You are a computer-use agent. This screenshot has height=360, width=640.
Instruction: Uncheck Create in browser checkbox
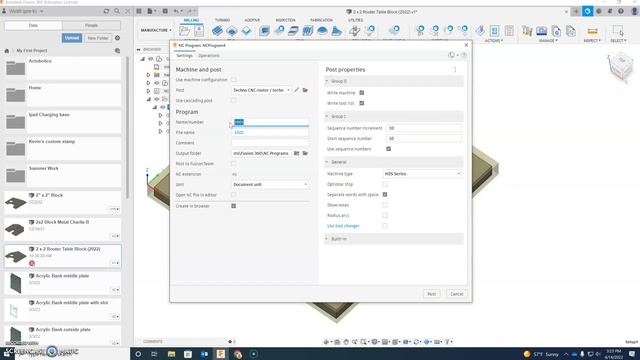point(233,206)
